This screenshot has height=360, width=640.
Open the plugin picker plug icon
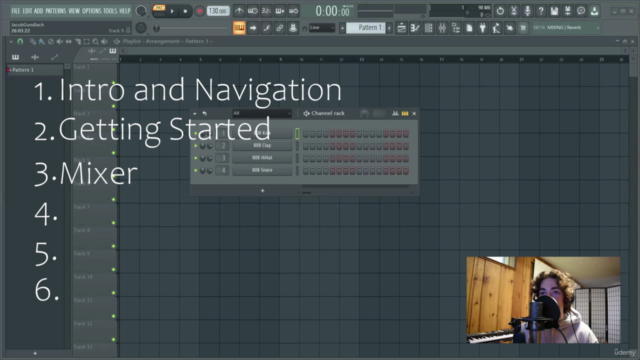pyautogui.click(x=483, y=28)
